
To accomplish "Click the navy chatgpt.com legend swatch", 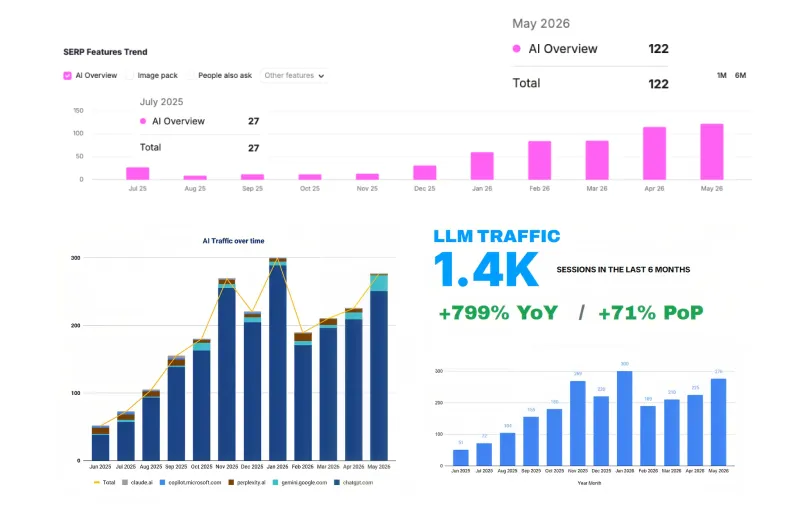I will 337,482.
